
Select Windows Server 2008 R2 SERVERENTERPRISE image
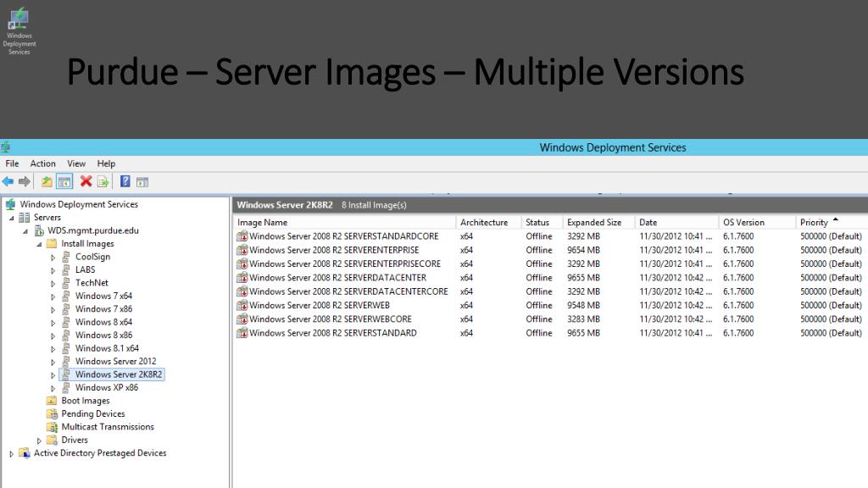[334, 250]
